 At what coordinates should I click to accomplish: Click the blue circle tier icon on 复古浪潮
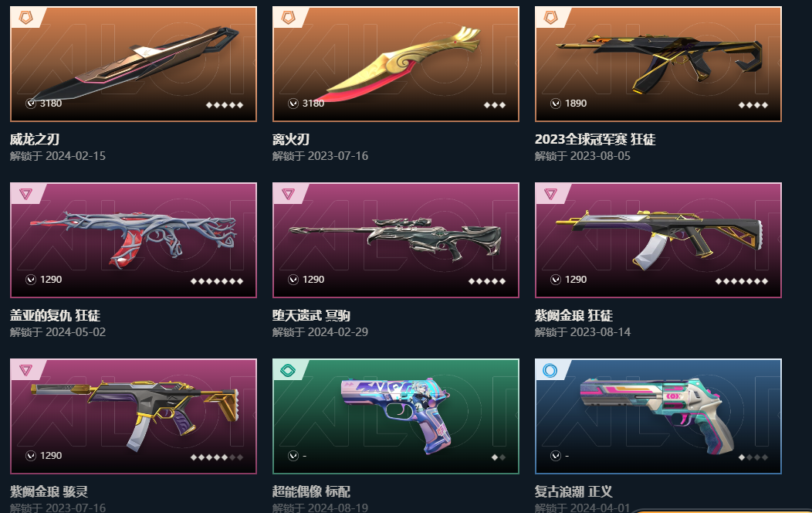point(550,371)
